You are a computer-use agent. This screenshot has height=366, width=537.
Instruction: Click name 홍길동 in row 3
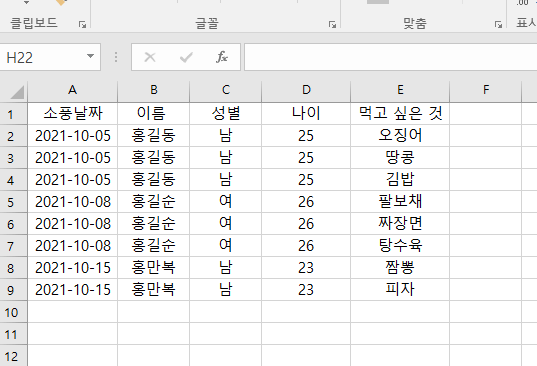click(x=153, y=157)
